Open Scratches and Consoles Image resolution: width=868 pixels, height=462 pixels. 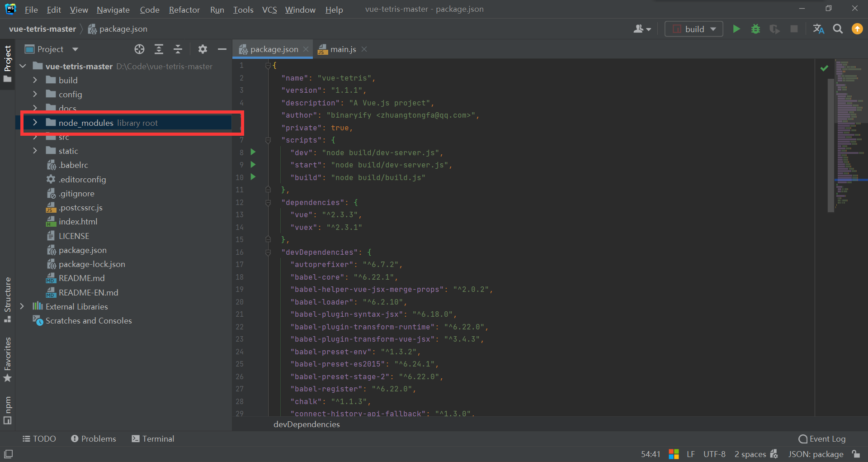tap(89, 321)
